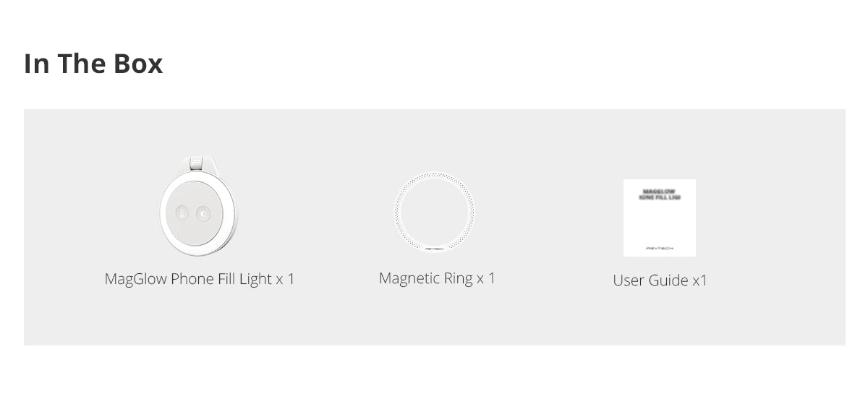Viewport: 868px width, 412px height.
Task: Select the "Magnetic Ring" caption text
Action: point(426,278)
